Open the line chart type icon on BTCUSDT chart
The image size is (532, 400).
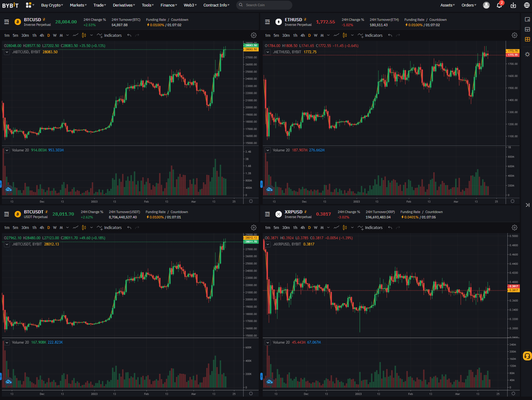75,227
